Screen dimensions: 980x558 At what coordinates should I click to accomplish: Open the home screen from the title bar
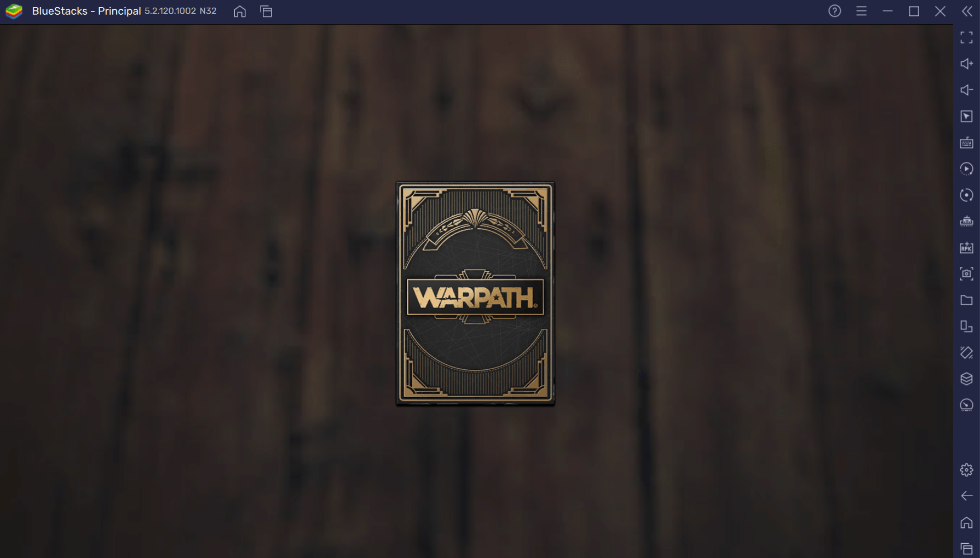click(x=240, y=11)
